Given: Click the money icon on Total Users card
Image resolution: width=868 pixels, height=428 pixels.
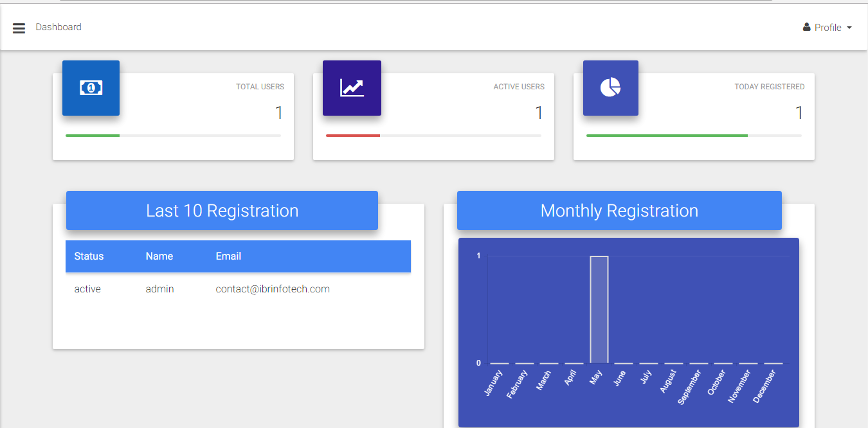Looking at the screenshot, I should (x=91, y=87).
